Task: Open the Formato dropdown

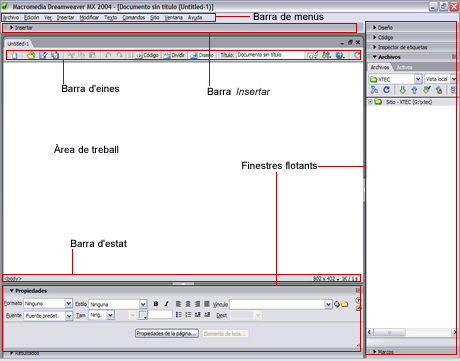Action: (68, 304)
